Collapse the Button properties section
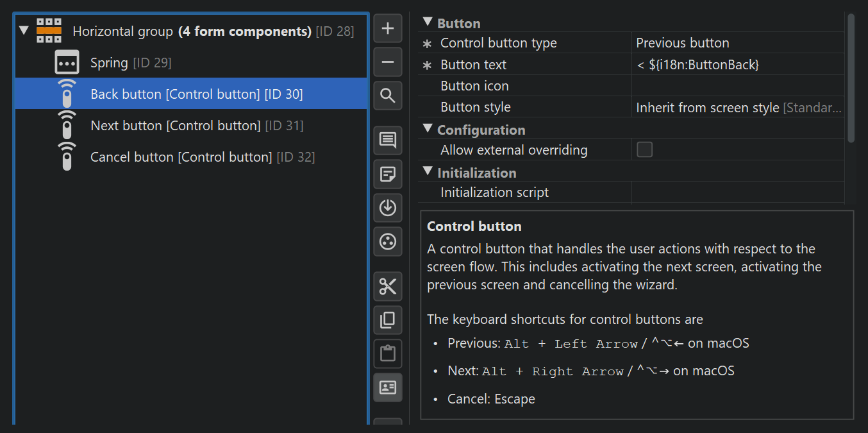 pos(428,22)
